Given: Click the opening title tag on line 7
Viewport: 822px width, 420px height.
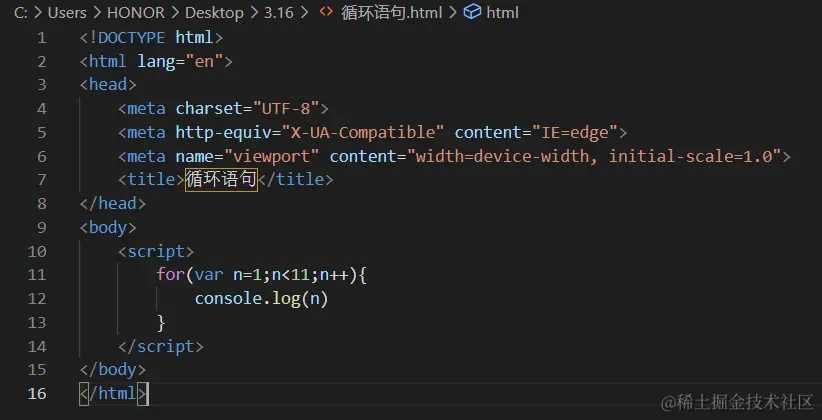Looking at the screenshot, I should click(152, 180).
